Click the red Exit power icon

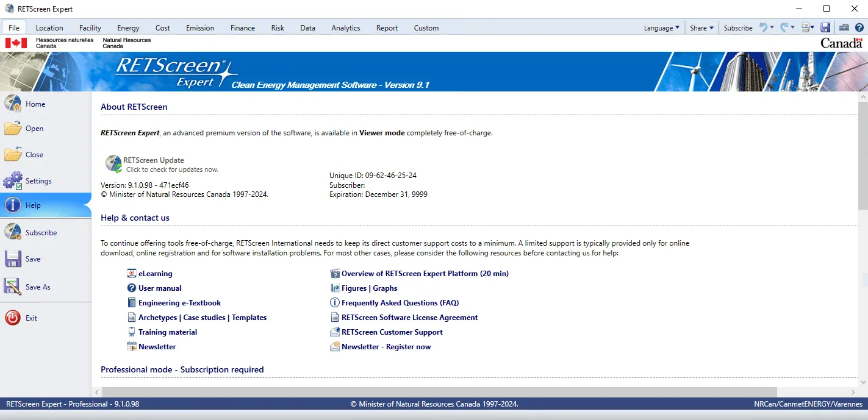tap(13, 318)
